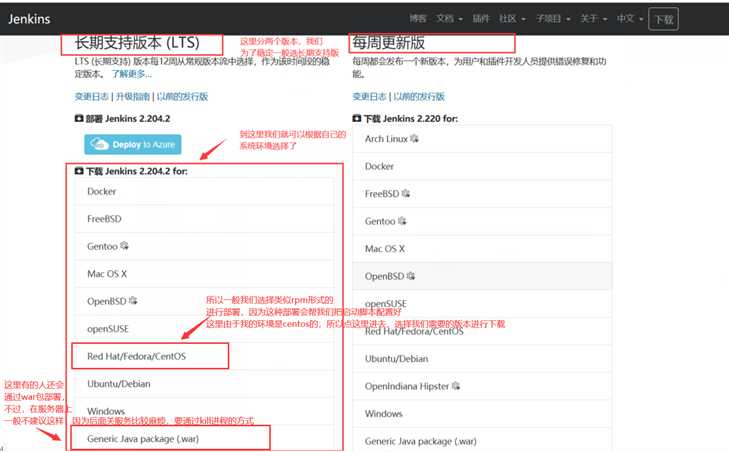Open LTS 以前的发行版 link
729x452 pixels.
[x=182, y=96]
